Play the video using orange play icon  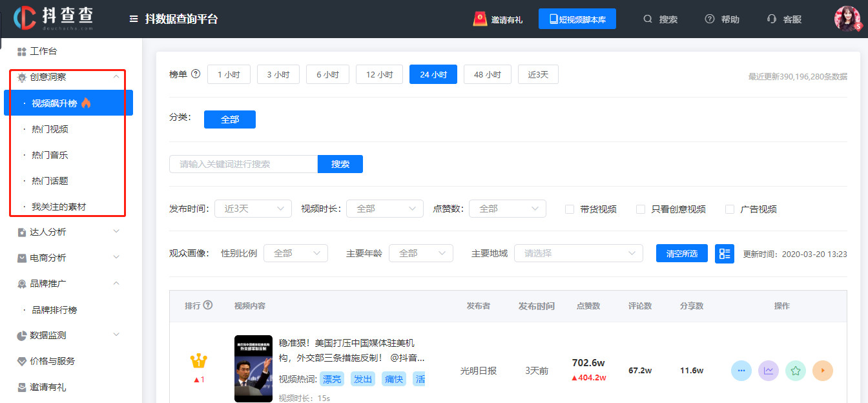point(823,370)
